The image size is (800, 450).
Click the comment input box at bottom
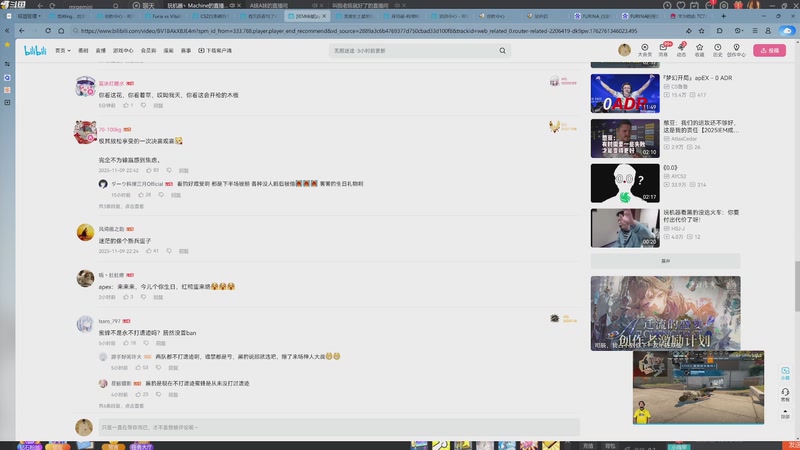[x=339, y=428]
